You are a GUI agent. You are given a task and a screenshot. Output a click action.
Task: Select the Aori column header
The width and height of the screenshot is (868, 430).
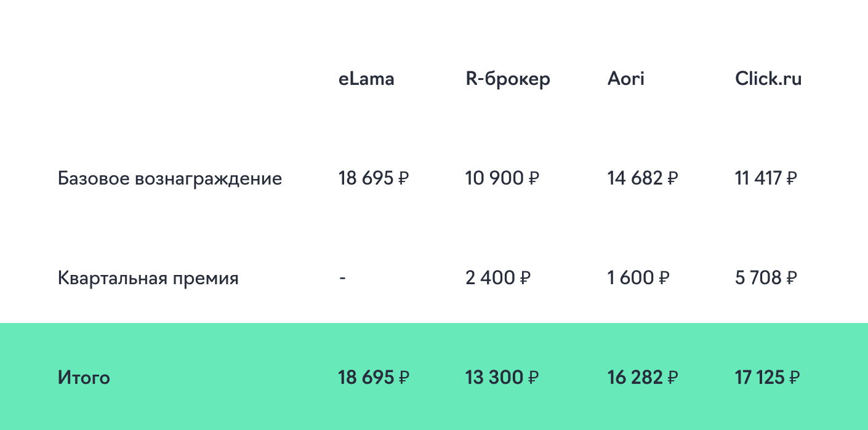pyautogui.click(x=625, y=79)
